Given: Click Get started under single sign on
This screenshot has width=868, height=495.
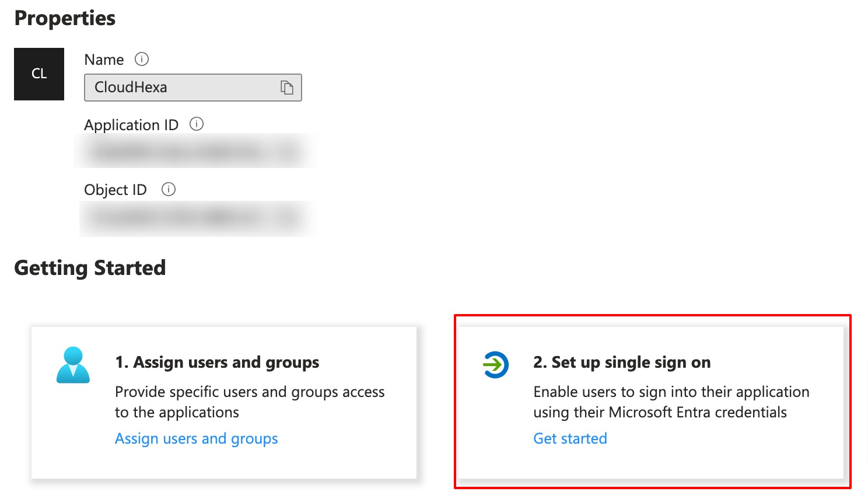Looking at the screenshot, I should [x=570, y=438].
